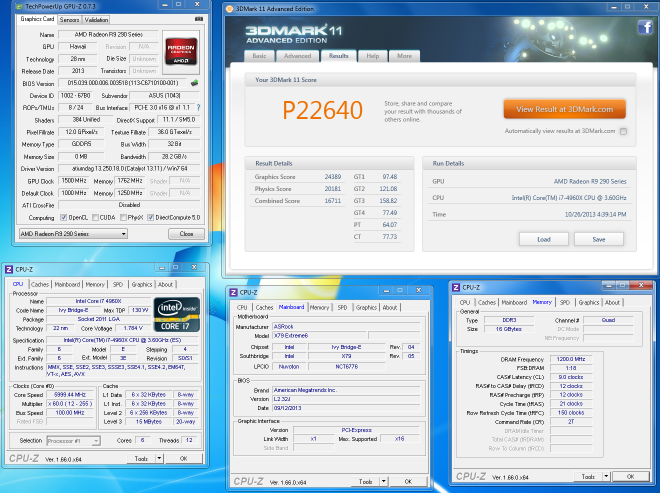
Task: Click the P22640 score text
Action: coord(322,110)
